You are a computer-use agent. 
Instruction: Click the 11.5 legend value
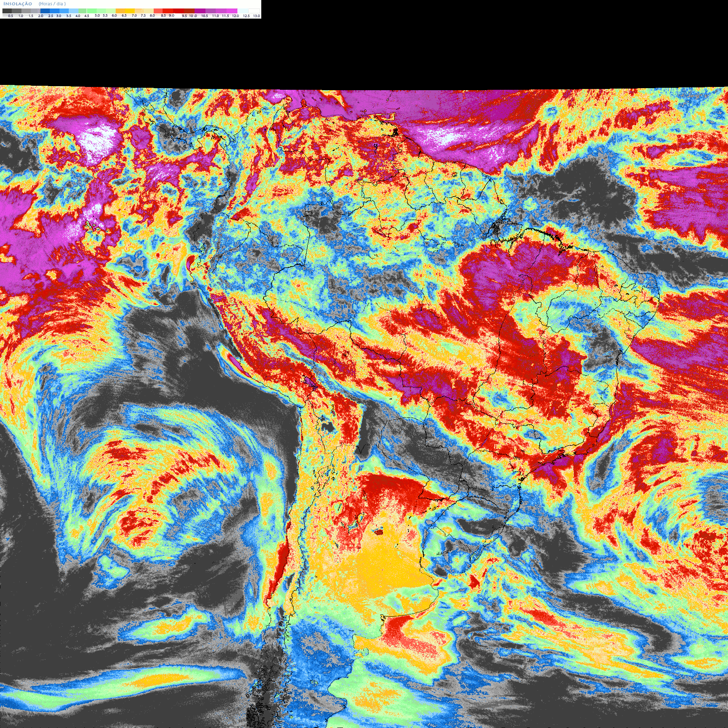point(225,16)
